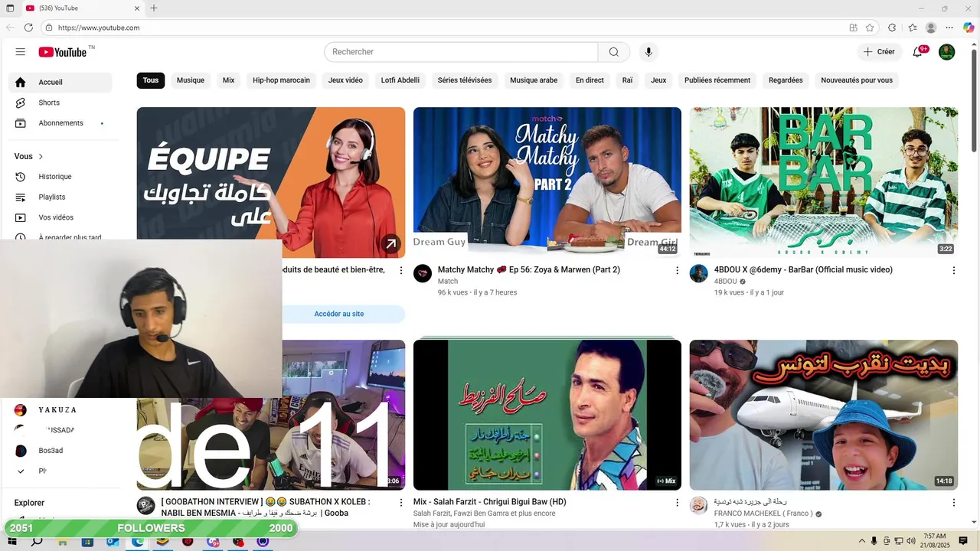Click the search magnifier button
Screen dimensions: 980x551
click(x=613, y=52)
